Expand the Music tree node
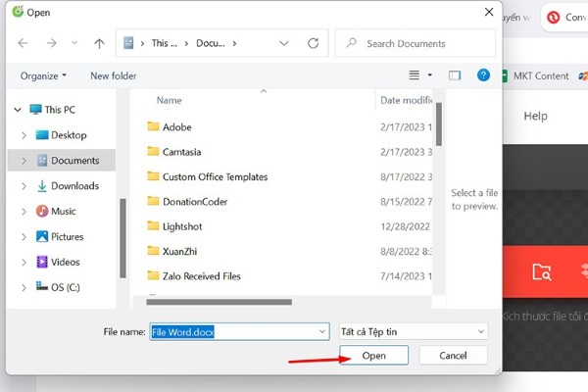Viewport: 588px width, 392px height. point(24,212)
